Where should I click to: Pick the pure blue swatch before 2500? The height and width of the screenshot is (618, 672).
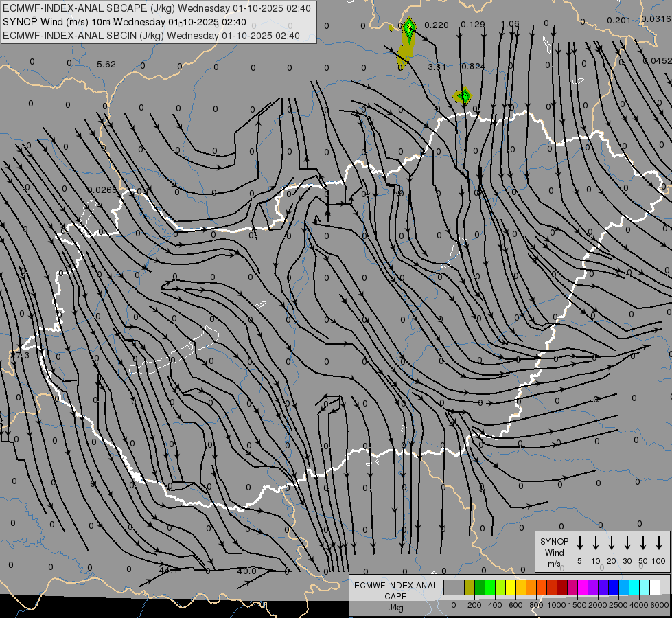coord(613,587)
